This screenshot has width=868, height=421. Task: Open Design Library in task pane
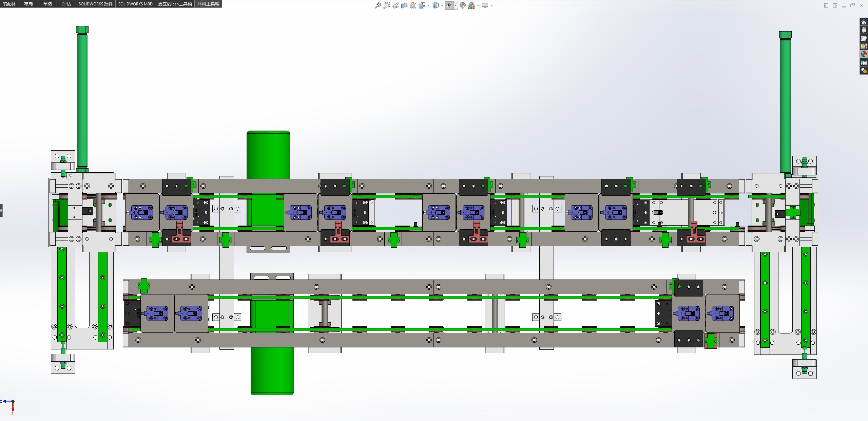864,30
